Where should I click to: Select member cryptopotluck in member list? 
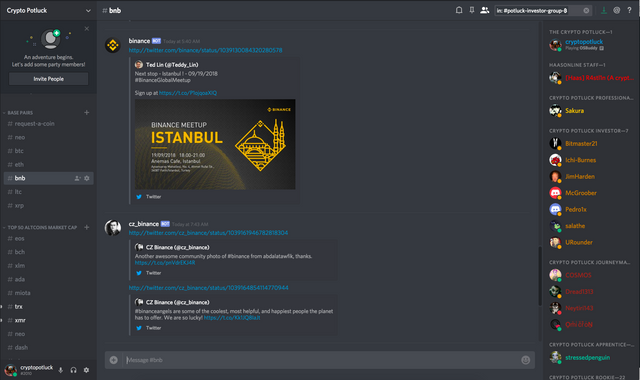pos(591,44)
